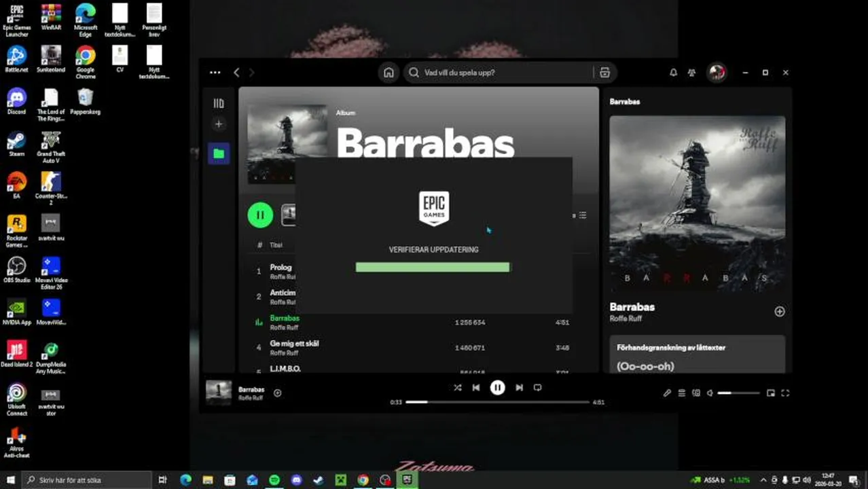Viewport: 868px width, 489px height.
Task: Open the profile avatar menu in Spotify
Action: [x=717, y=73]
